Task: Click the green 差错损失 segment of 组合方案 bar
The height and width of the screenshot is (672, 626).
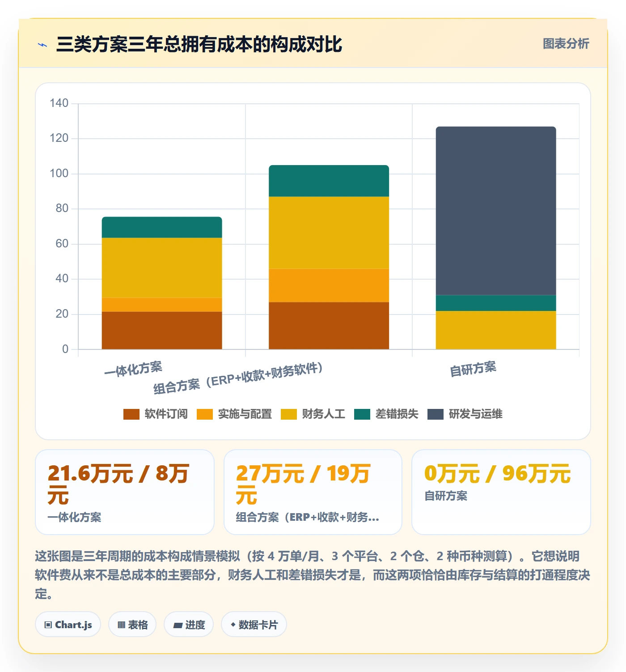Action: [x=329, y=181]
